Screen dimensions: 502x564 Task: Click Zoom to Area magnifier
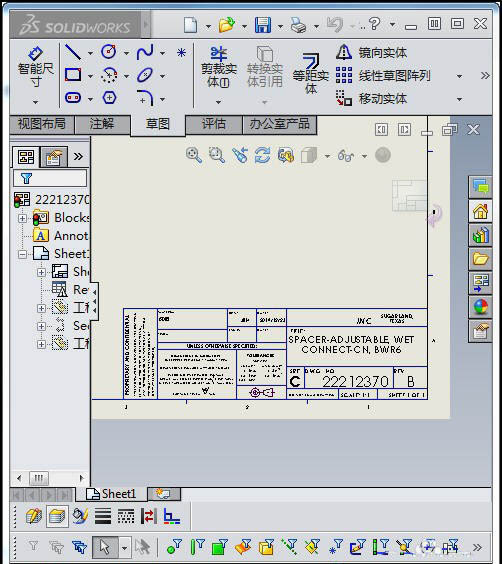(x=217, y=155)
